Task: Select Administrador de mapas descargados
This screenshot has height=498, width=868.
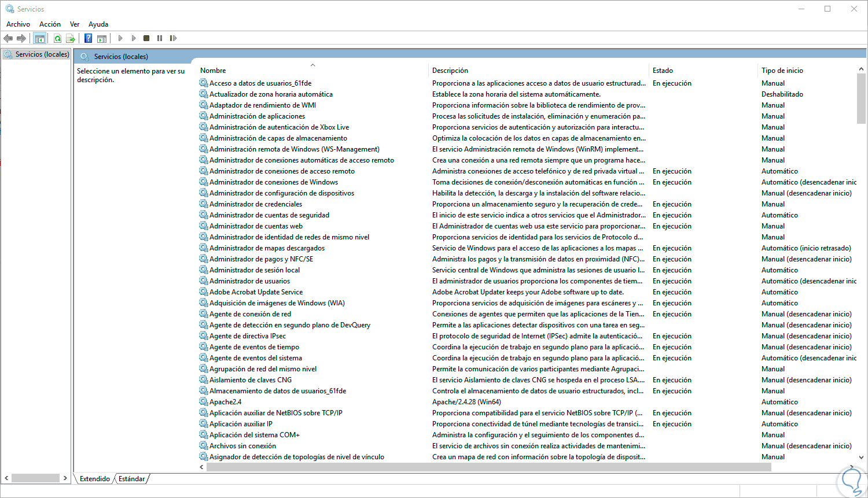Action: click(x=267, y=248)
